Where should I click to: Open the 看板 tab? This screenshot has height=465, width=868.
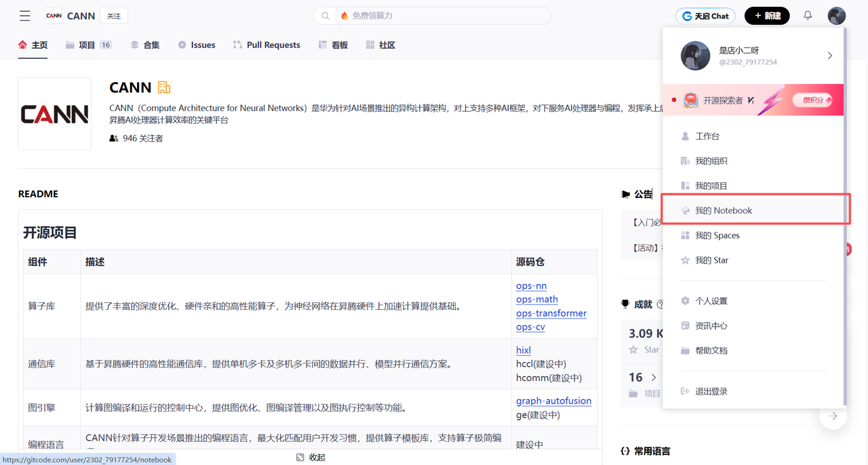333,45
